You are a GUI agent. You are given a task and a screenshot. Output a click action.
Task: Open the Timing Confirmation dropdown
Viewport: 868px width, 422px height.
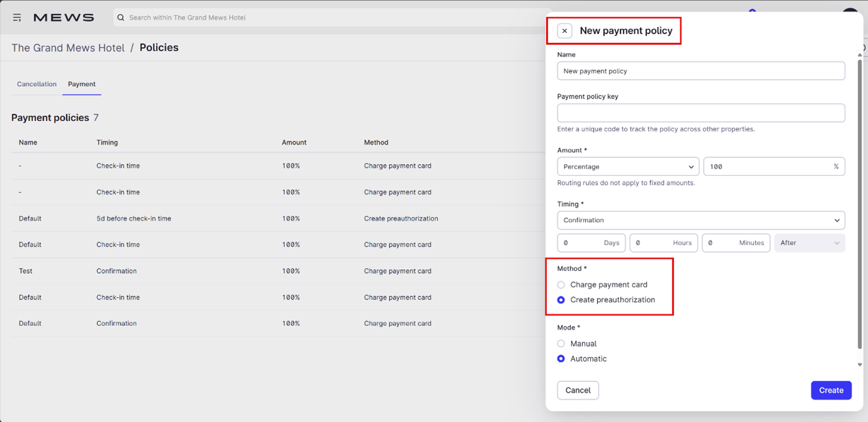click(701, 220)
